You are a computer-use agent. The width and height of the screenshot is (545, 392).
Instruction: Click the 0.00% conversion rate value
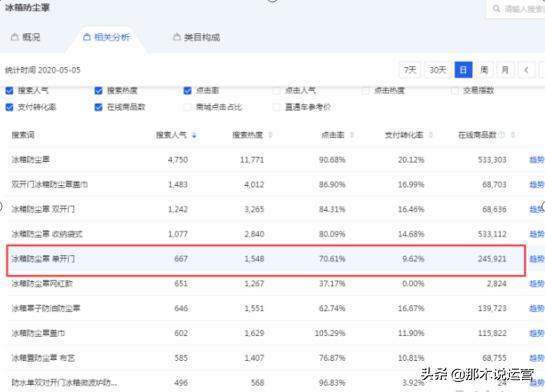[x=413, y=284]
